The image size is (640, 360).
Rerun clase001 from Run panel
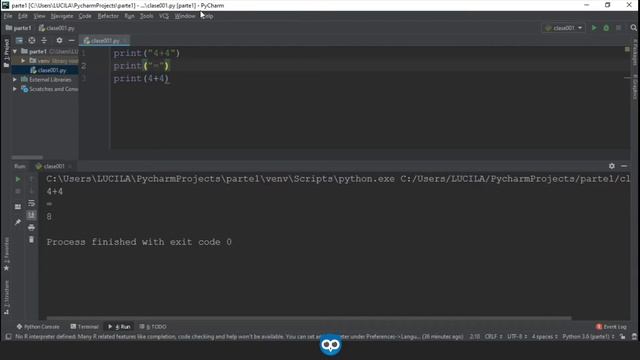click(x=18, y=179)
